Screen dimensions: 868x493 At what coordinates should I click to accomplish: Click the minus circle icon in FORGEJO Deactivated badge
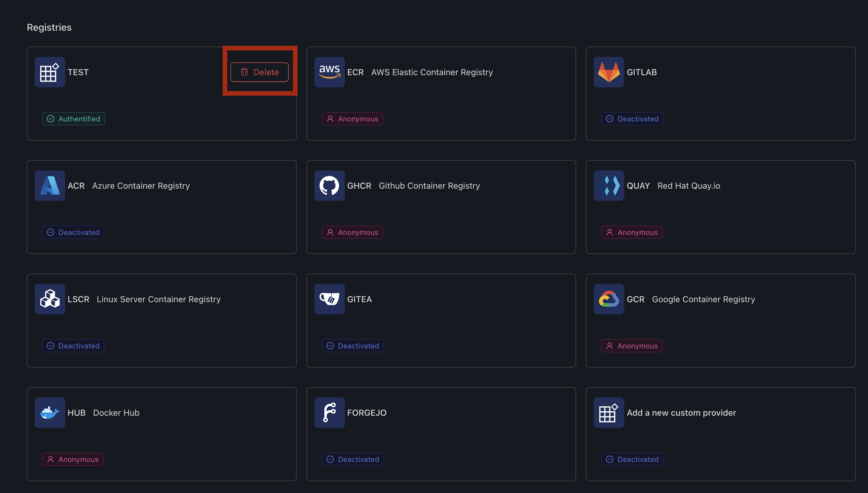(330, 459)
